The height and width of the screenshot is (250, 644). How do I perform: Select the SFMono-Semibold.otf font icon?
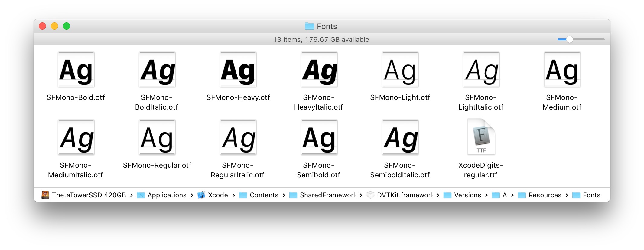(319, 137)
